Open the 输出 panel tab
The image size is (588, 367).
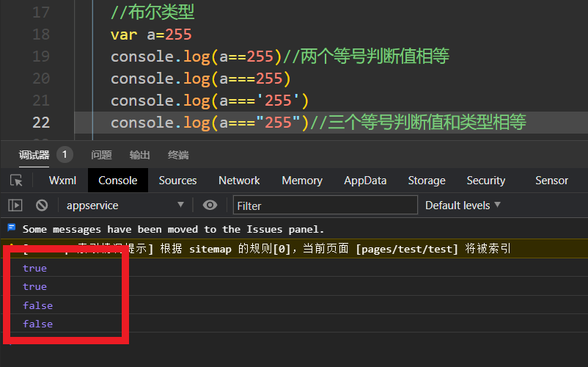[139, 155]
